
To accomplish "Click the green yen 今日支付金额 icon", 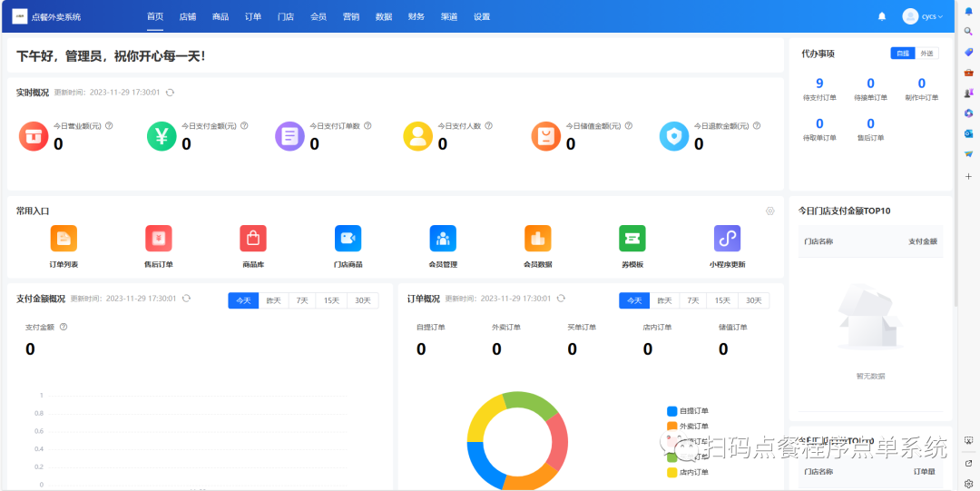I will [162, 136].
